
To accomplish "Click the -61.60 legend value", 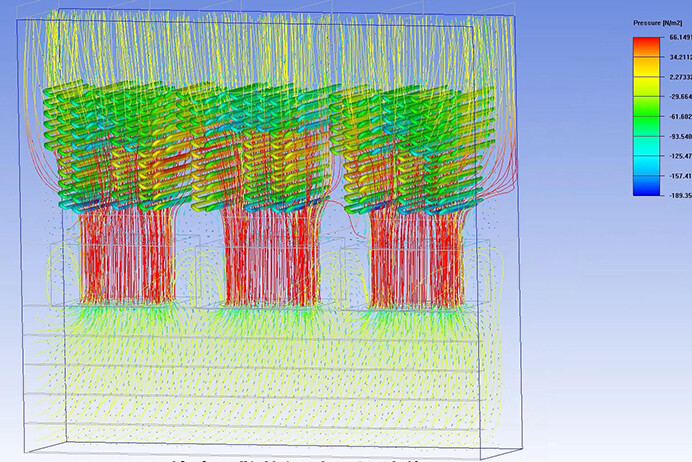I will (x=681, y=116).
